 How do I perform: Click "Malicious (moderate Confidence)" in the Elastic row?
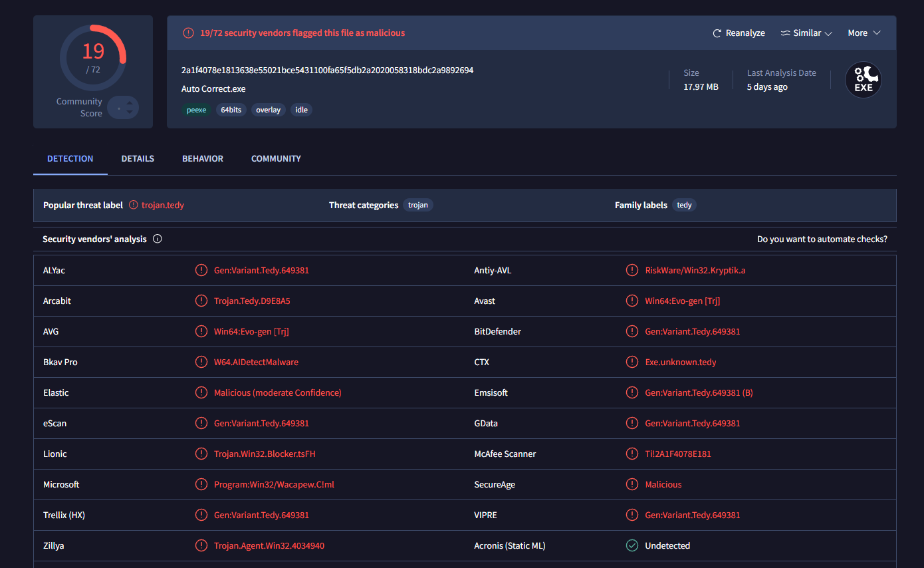click(x=278, y=392)
